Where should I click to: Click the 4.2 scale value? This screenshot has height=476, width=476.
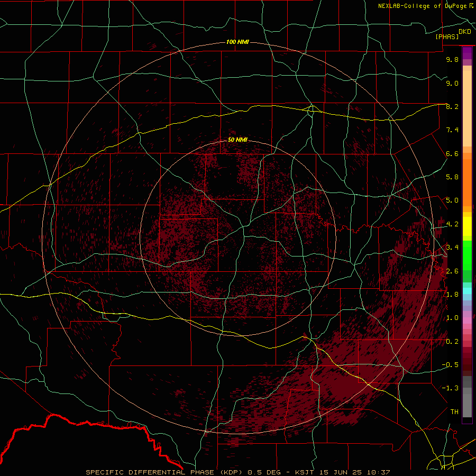click(452, 224)
